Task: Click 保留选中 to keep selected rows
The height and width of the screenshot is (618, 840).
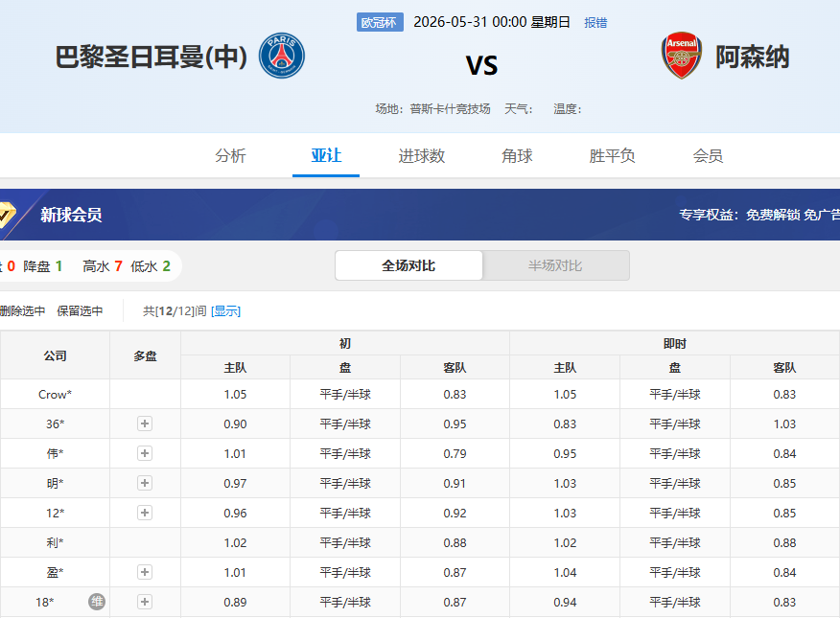Action: 80,310
